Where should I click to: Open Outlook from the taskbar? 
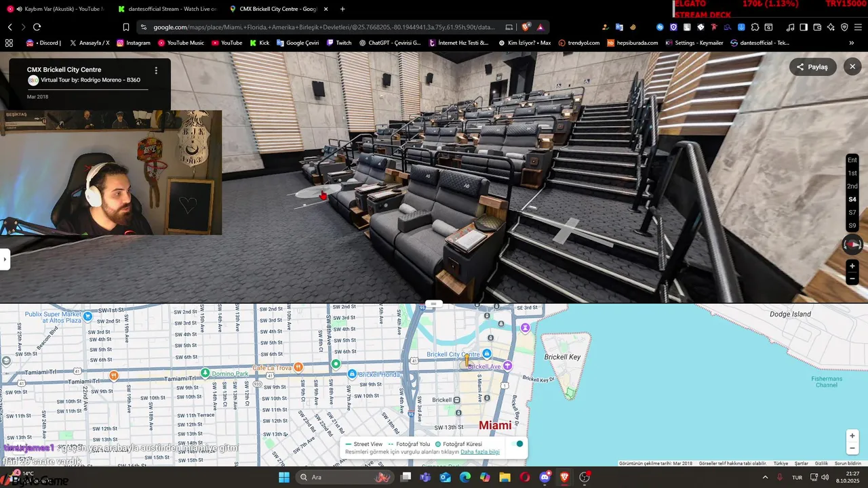(445, 477)
